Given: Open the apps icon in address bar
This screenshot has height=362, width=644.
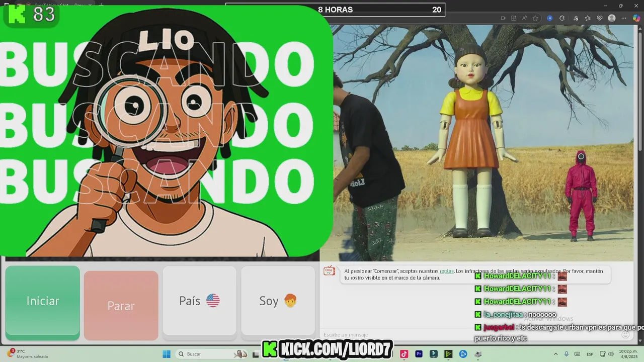Looking at the screenshot, I should 514,18.
